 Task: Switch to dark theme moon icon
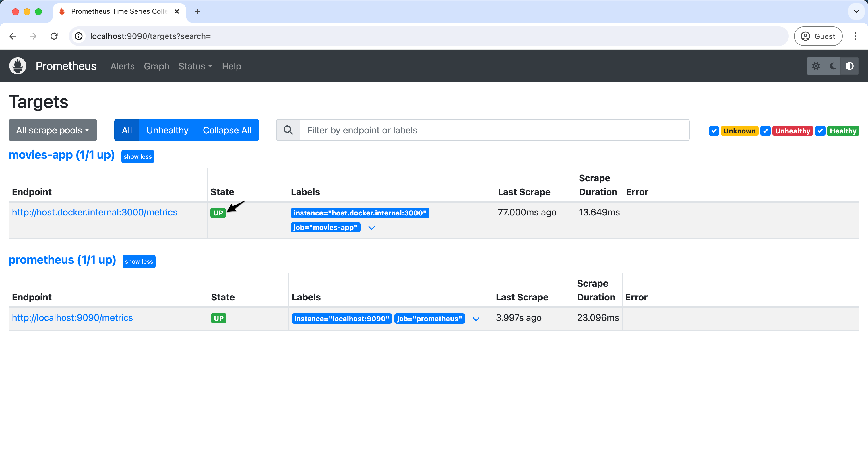(x=833, y=66)
